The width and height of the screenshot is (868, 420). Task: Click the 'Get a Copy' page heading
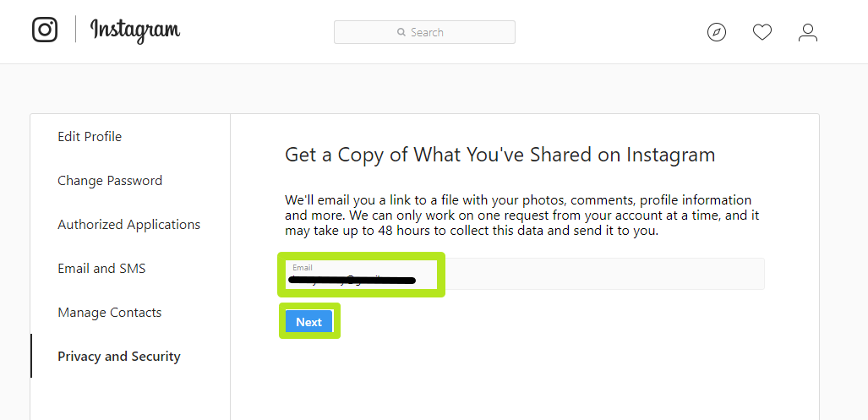[500, 155]
